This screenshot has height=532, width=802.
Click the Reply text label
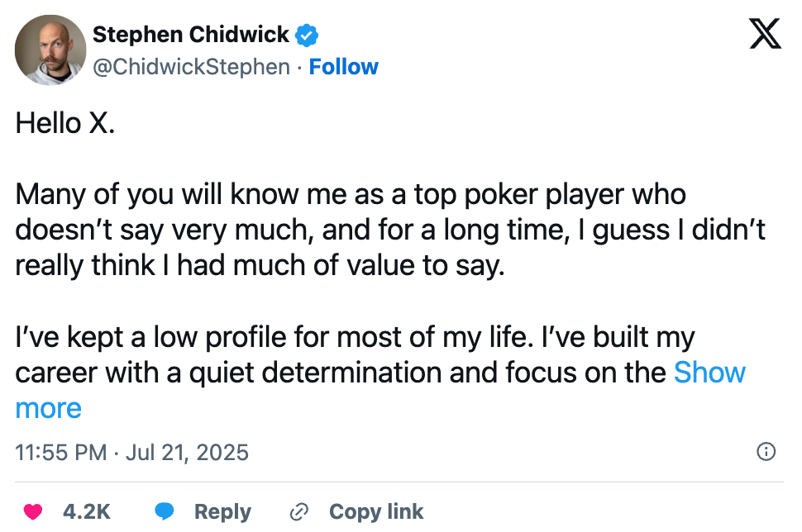222,512
